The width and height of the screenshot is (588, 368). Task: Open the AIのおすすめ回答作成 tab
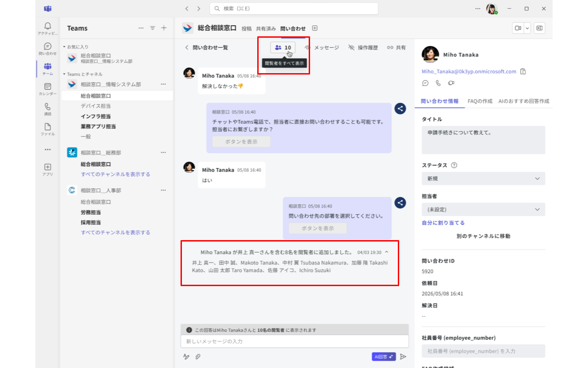point(524,101)
